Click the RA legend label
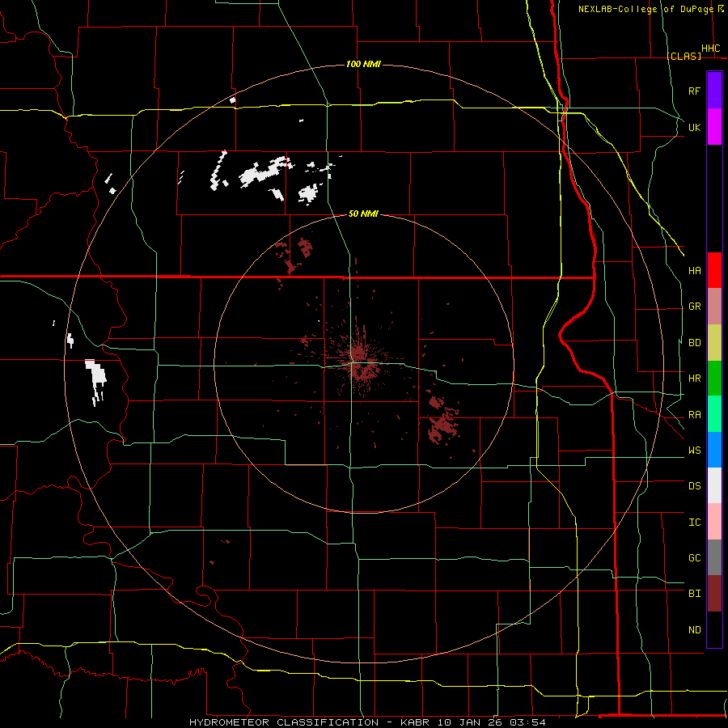The height and width of the screenshot is (728, 728). (694, 415)
